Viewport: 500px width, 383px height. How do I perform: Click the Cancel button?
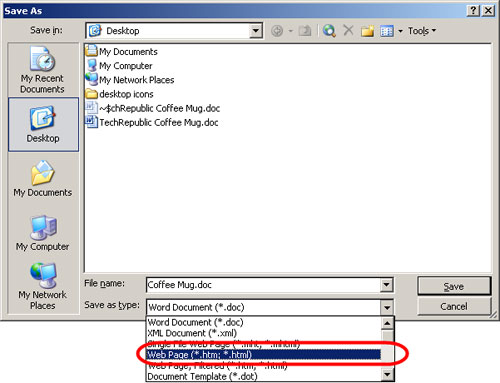tap(454, 306)
